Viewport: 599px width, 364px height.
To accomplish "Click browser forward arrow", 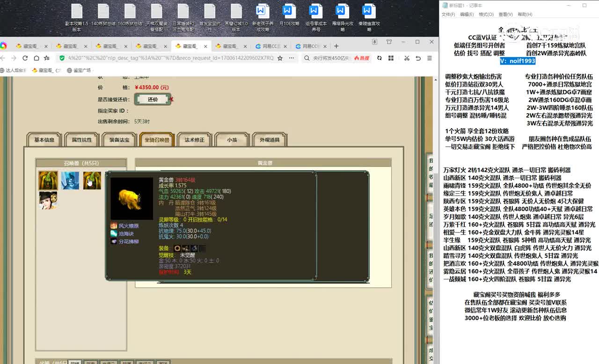I will click(x=14, y=58).
